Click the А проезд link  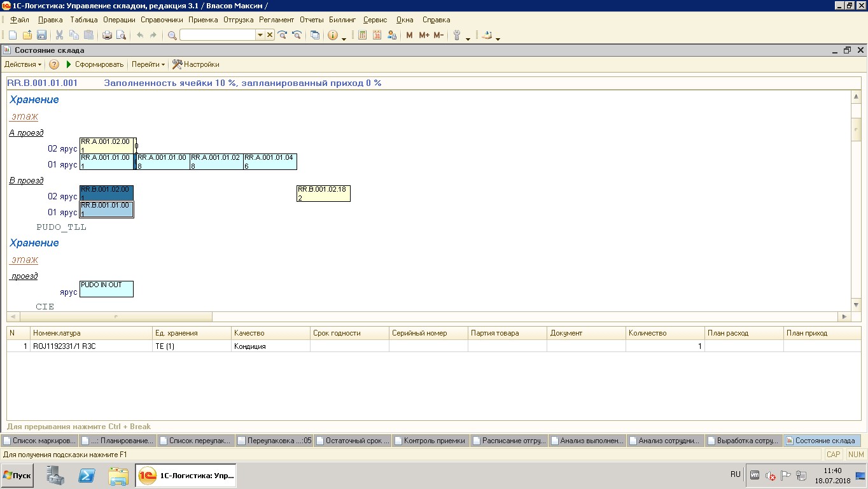point(26,132)
